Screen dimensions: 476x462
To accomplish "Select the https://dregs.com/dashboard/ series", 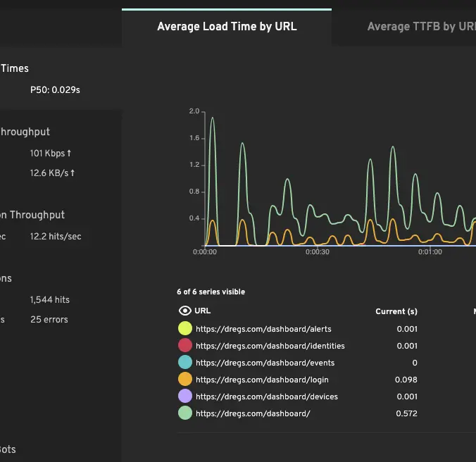I will click(253, 413).
